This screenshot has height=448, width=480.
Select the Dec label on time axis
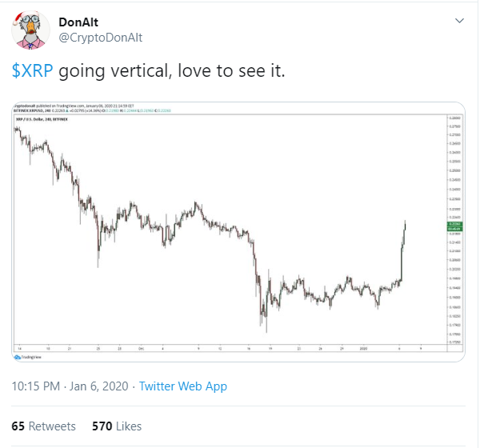(141, 349)
